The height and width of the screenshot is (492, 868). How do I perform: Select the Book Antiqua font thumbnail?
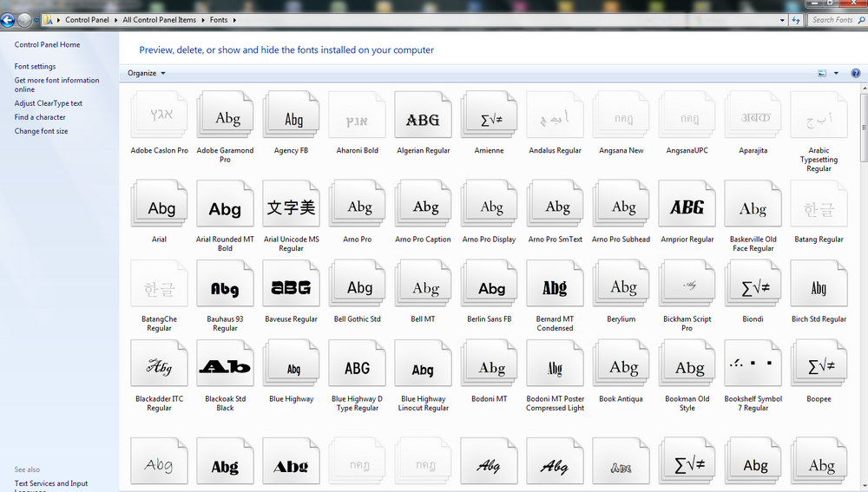[x=621, y=363]
